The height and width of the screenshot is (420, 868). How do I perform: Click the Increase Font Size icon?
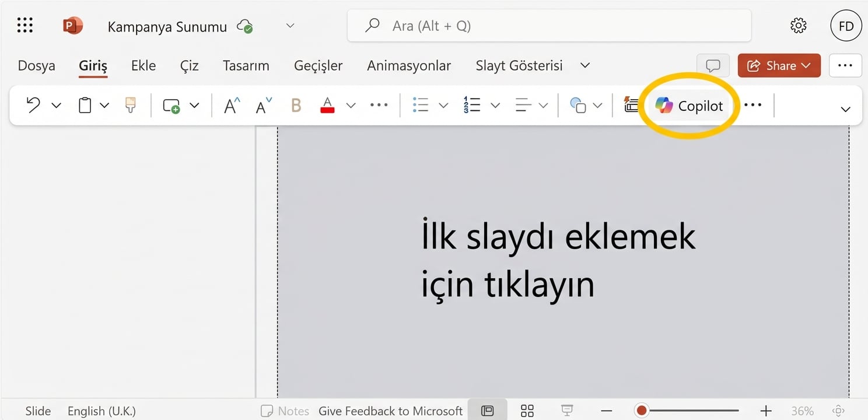point(230,105)
